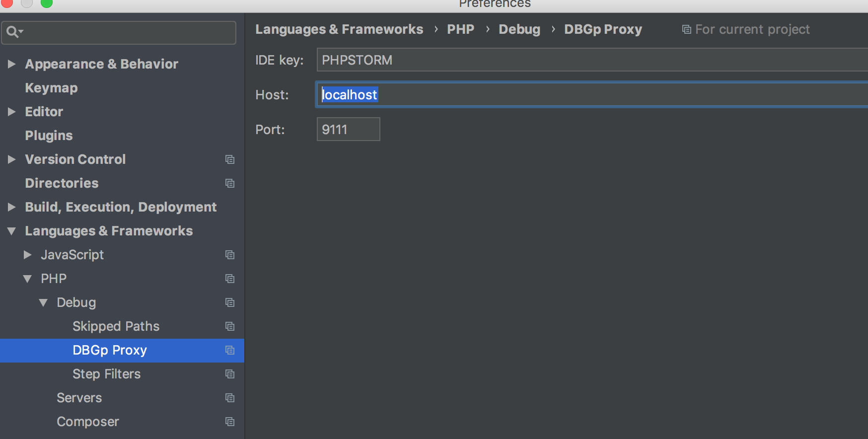868x439 pixels.
Task: Expand the Editor section arrow
Action: pos(11,112)
